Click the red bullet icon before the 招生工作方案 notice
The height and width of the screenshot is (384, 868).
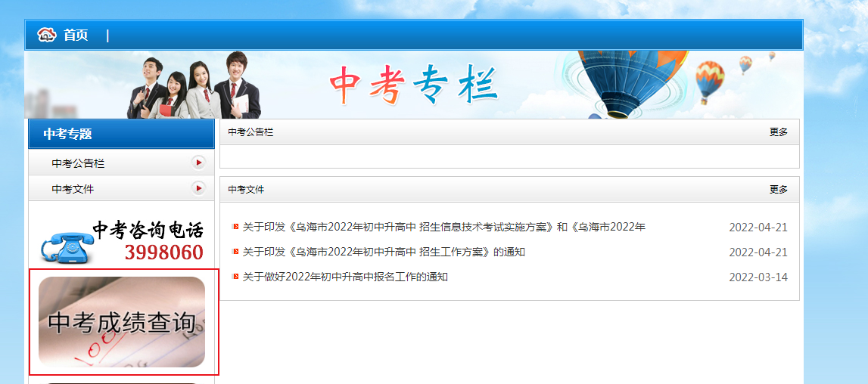236,252
